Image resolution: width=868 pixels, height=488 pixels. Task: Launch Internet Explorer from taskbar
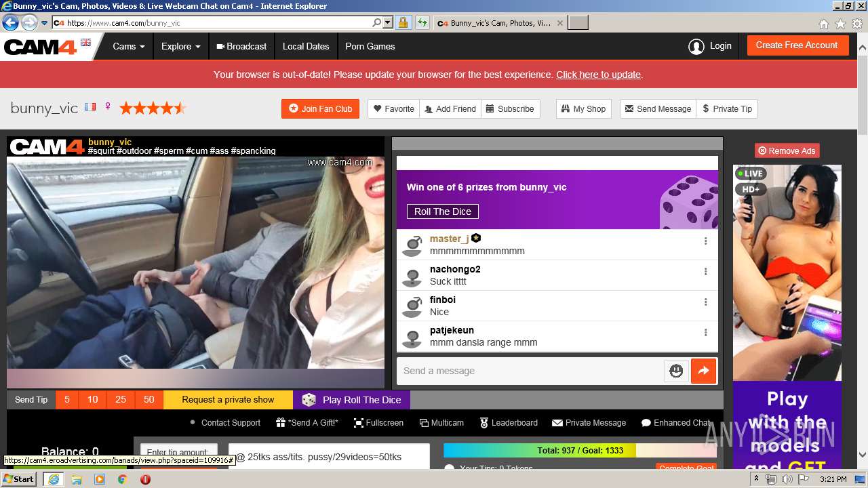[x=53, y=479]
